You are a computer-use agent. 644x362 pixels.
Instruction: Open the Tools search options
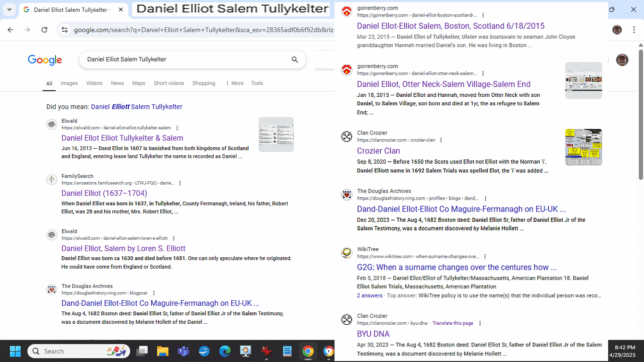pyautogui.click(x=257, y=83)
